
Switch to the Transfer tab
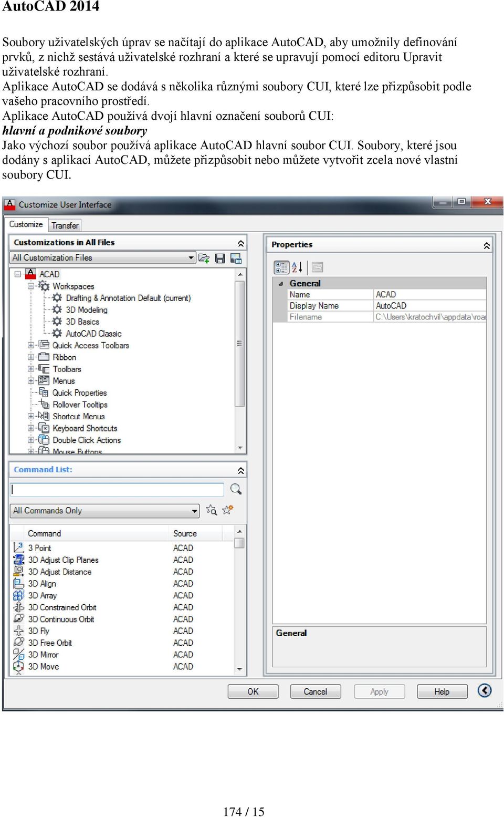(x=65, y=225)
